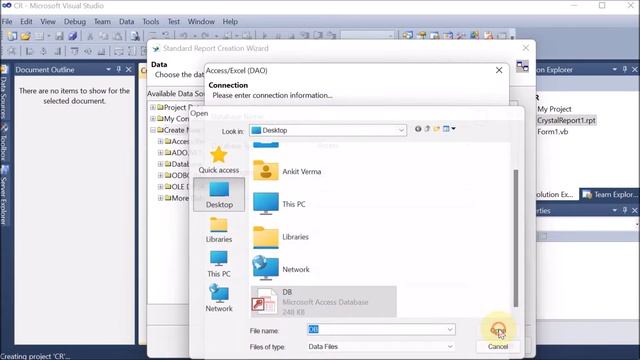
Task: Select This PC in the Open dialog sidebar
Action: [219, 264]
